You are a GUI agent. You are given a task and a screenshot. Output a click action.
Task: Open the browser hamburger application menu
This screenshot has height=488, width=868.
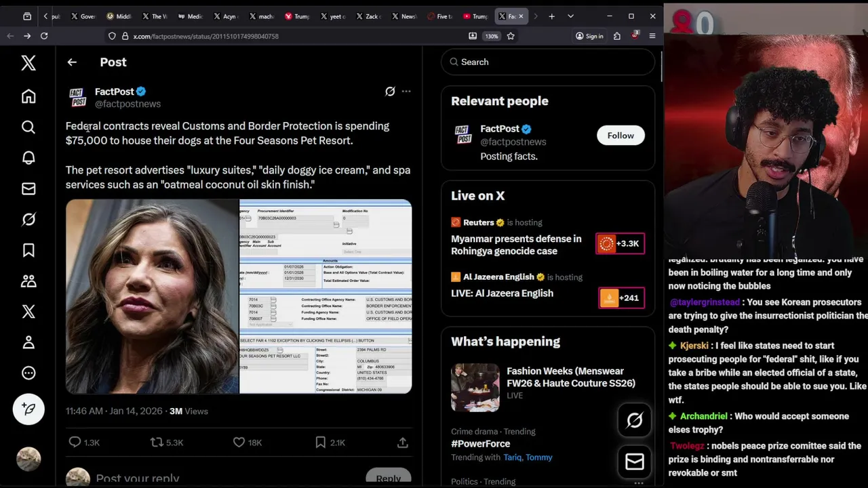652,36
